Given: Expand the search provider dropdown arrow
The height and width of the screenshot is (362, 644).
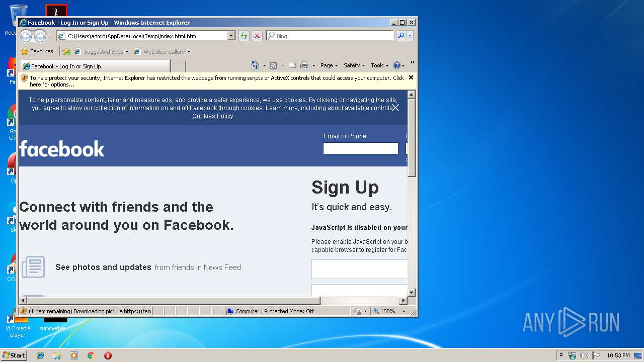Looking at the screenshot, I should [410, 36].
